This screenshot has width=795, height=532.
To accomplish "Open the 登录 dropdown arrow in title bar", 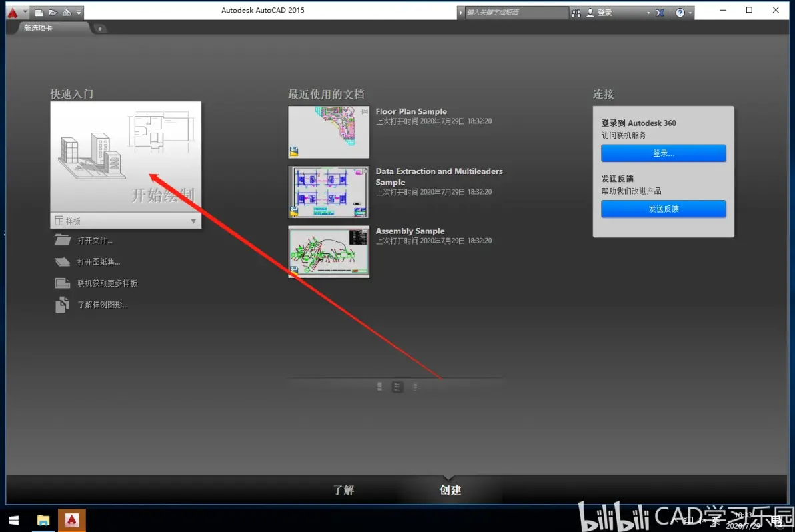I will [x=648, y=13].
